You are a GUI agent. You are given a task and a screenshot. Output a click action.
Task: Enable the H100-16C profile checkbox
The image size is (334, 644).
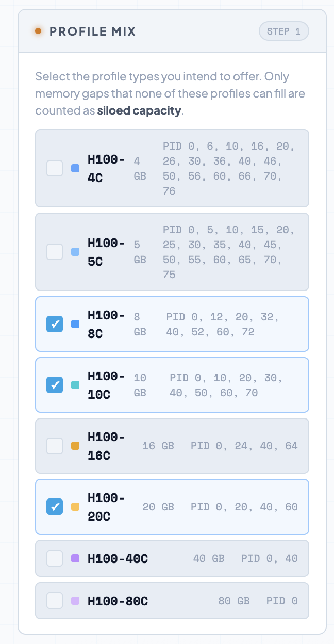pos(54,446)
